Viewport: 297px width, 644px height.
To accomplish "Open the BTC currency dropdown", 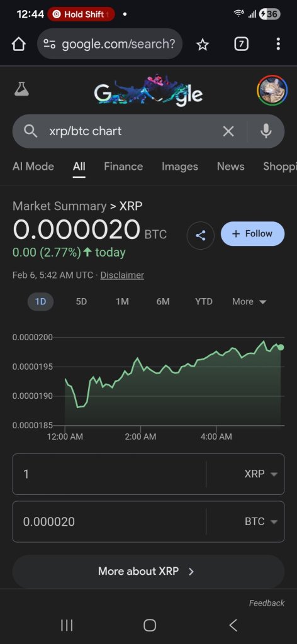I will (x=261, y=521).
